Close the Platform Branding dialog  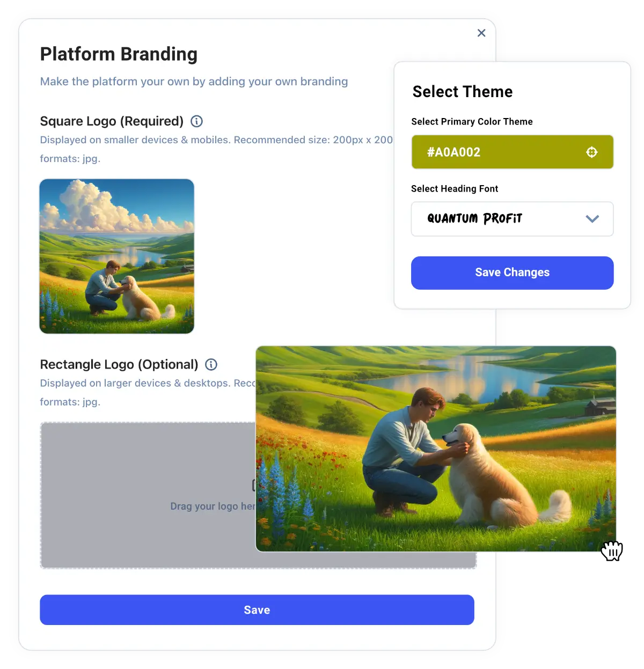[x=481, y=33]
